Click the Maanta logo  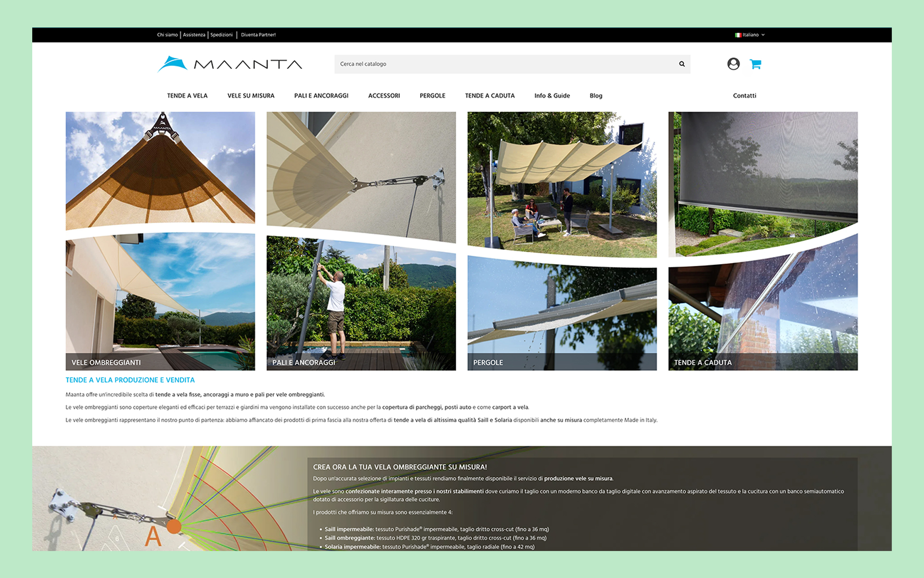(x=230, y=64)
